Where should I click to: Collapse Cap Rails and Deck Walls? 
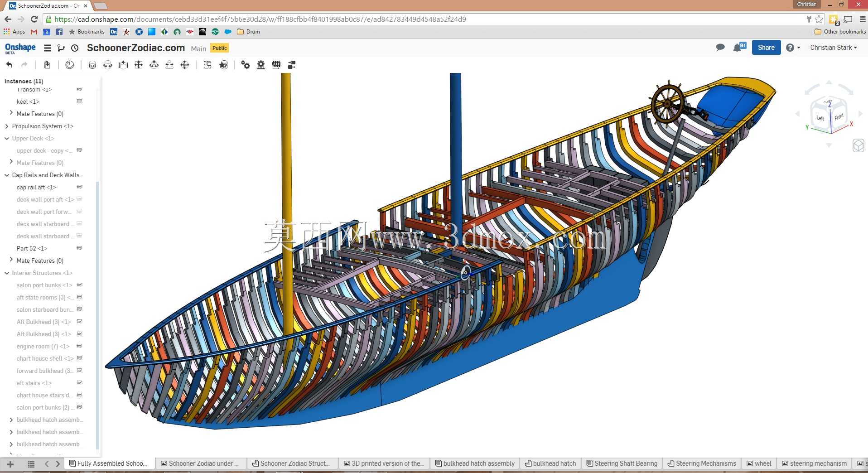7,175
